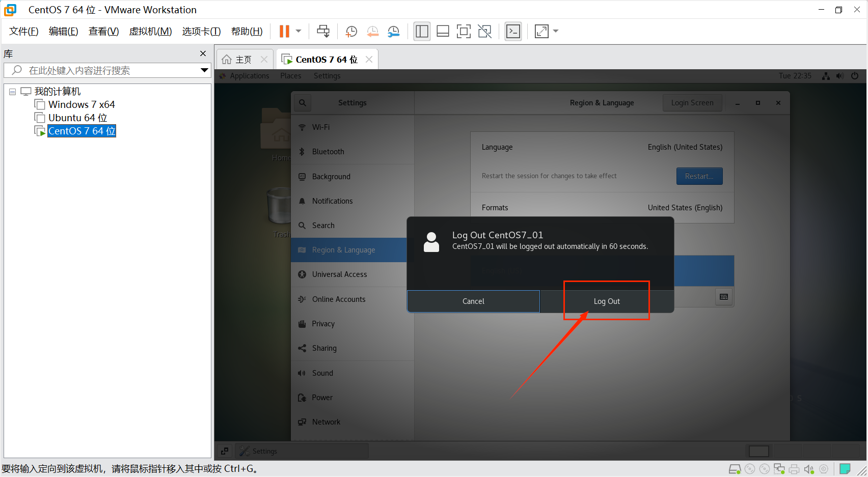Click the Restart... button

[x=699, y=176]
